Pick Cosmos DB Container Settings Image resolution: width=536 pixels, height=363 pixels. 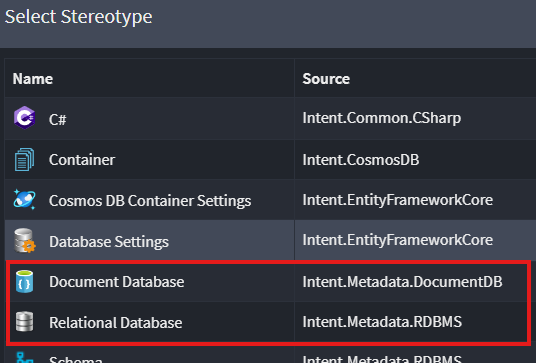(150, 201)
